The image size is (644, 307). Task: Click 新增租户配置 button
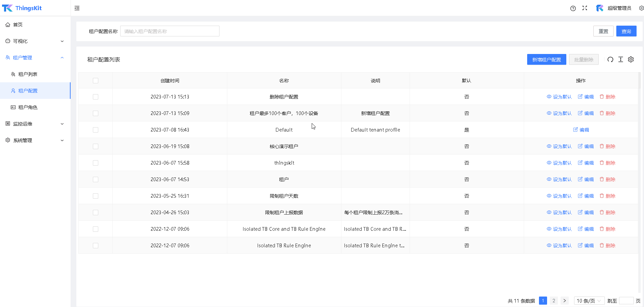pos(547,59)
